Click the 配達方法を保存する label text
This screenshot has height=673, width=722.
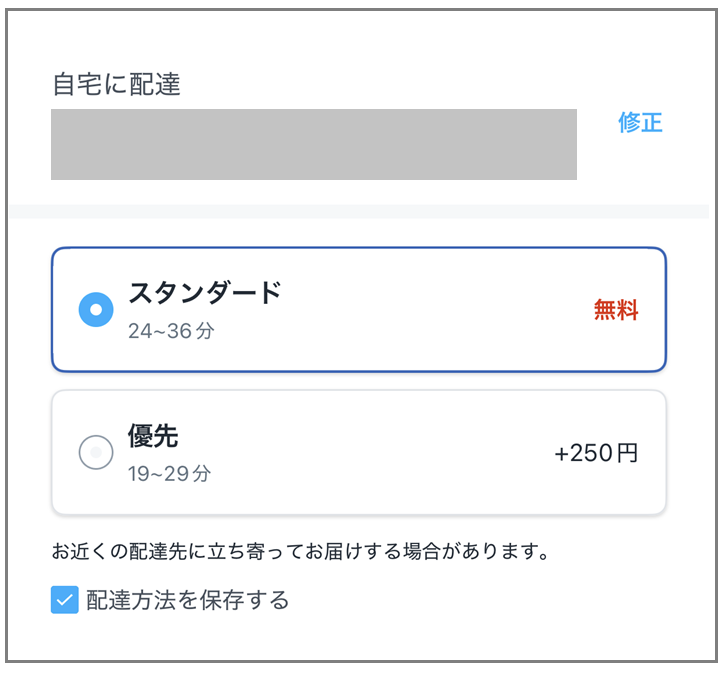tap(188, 600)
